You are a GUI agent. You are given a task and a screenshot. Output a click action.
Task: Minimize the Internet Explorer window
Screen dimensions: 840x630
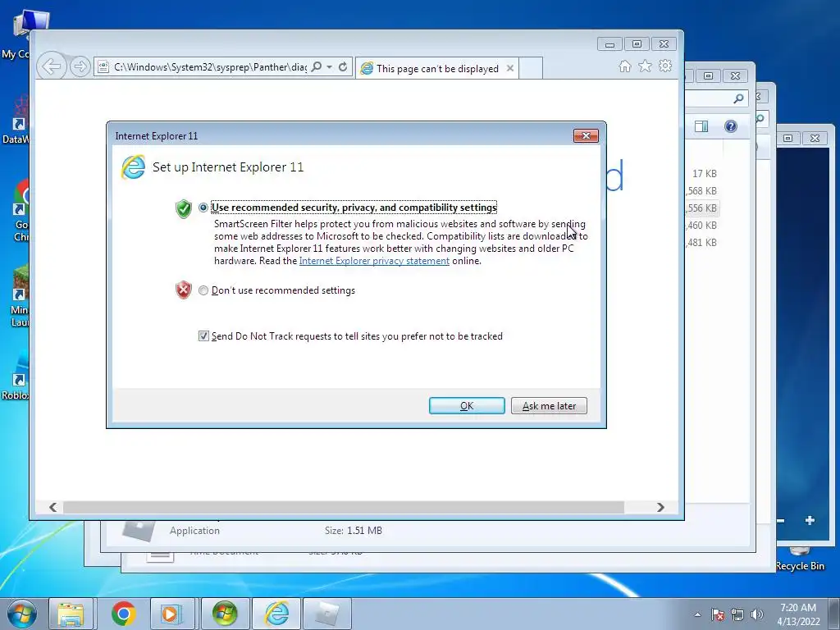pos(609,44)
